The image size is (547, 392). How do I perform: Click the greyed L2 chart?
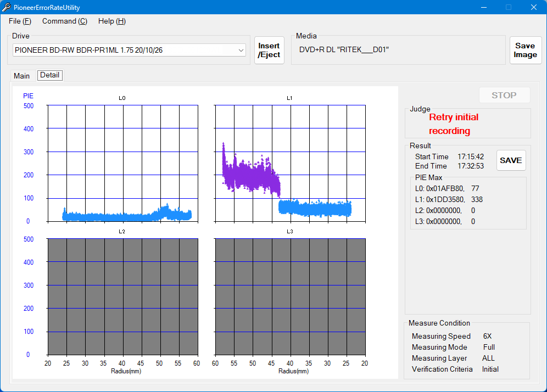[x=123, y=297]
